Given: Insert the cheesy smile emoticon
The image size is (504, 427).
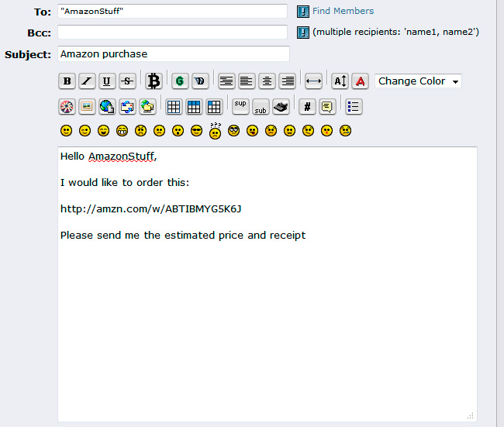Looking at the screenshot, I should point(103,131).
